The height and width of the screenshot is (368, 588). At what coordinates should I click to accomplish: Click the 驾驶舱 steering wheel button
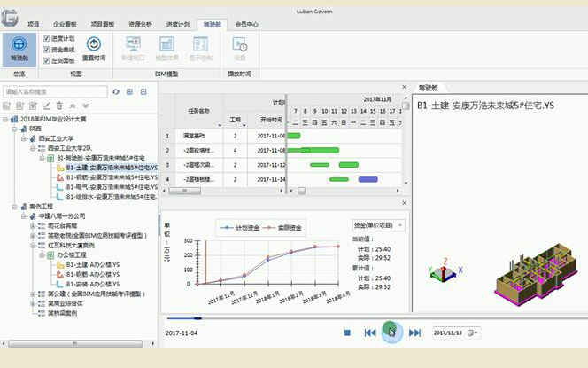click(x=19, y=49)
